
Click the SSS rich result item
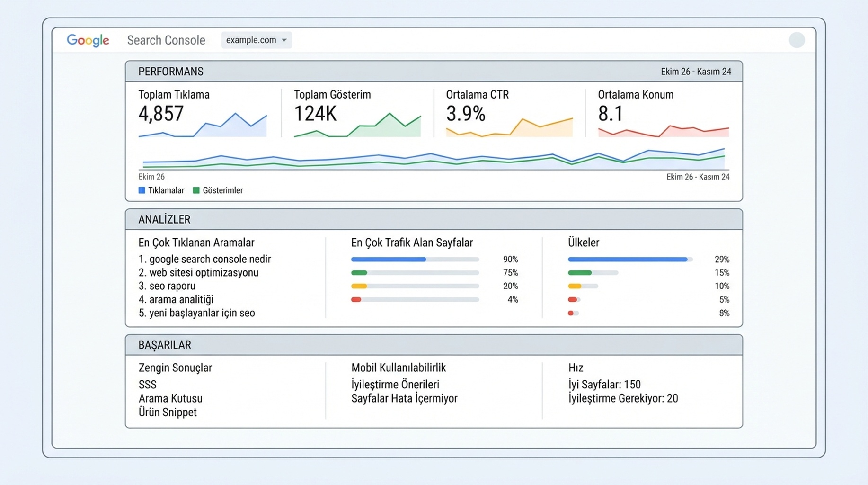(147, 385)
